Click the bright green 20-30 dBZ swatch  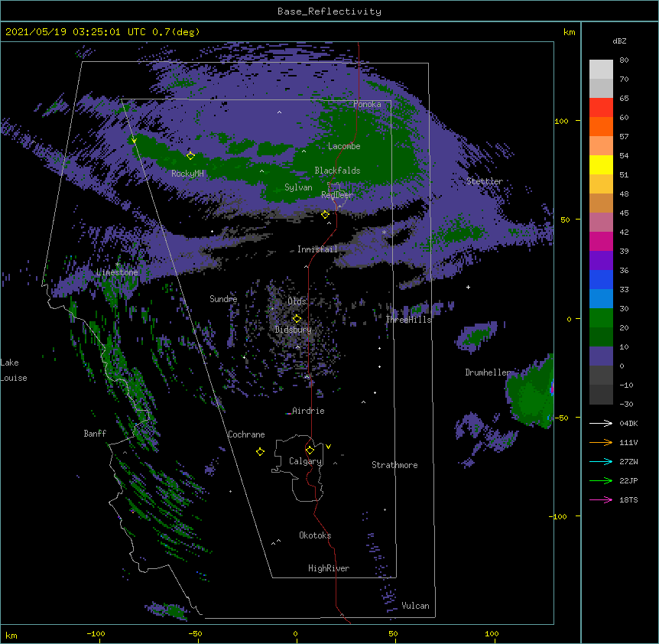[x=601, y=318]
